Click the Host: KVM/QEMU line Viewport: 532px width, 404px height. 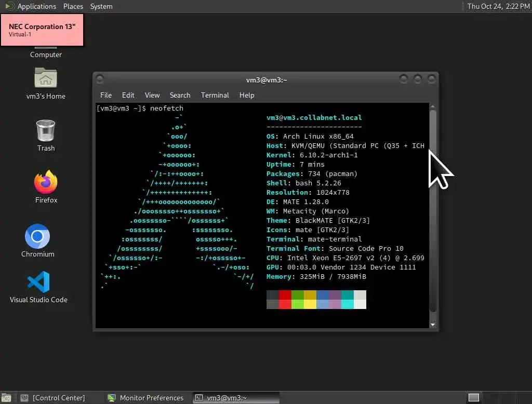point(345,145)
